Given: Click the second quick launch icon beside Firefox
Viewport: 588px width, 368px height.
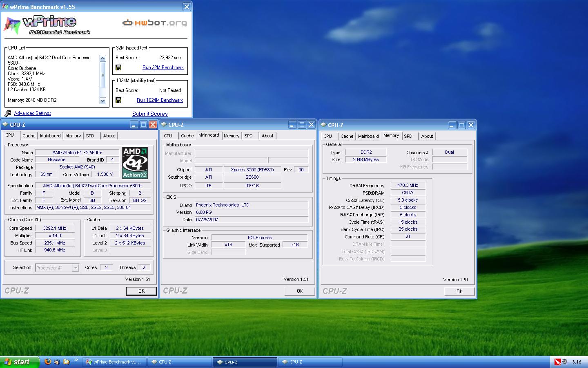Looking at the screenshot, I should pos(57,361).
